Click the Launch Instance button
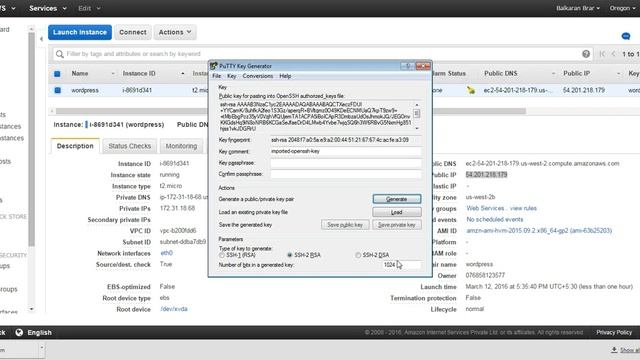 [80, 32]
